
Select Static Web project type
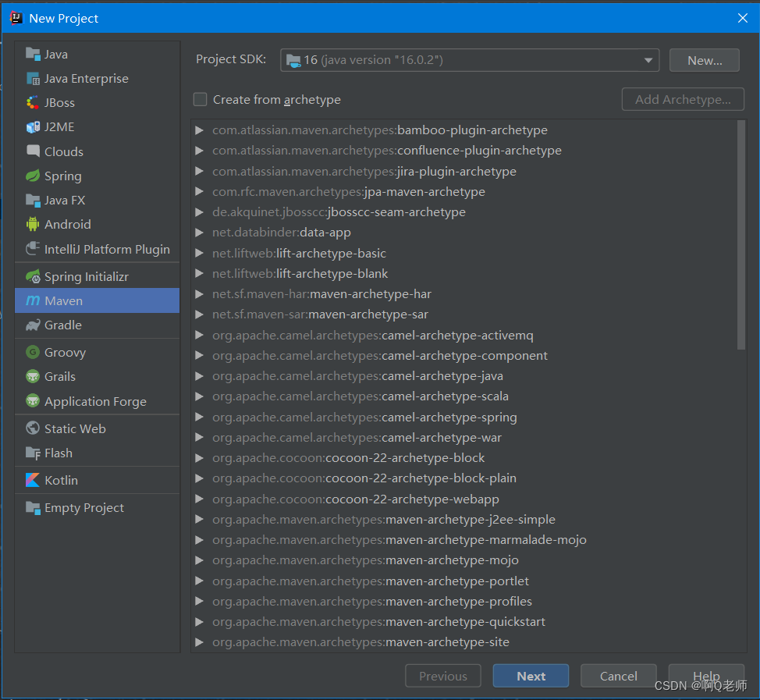pyautogui.click(x=97, y=428)
